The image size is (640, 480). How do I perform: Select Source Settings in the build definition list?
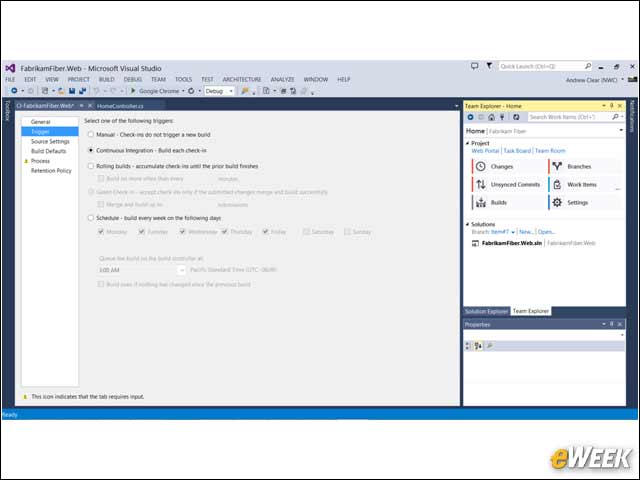pos(50,141)
